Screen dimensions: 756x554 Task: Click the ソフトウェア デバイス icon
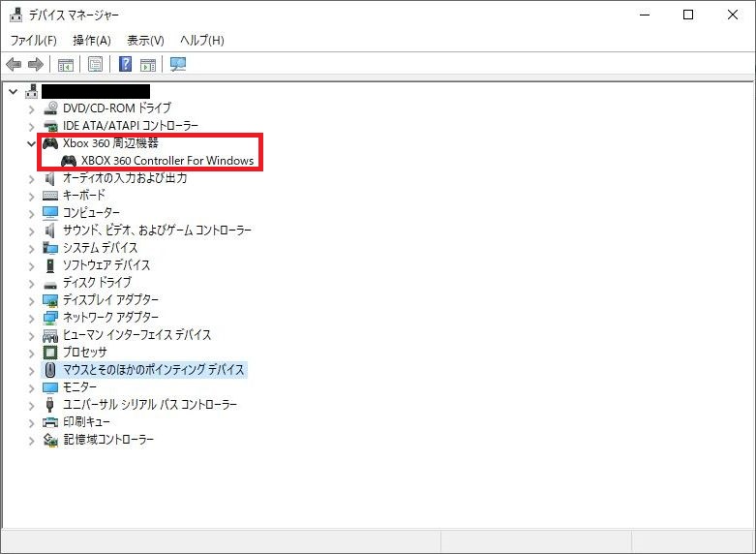[x=50, y=265]
